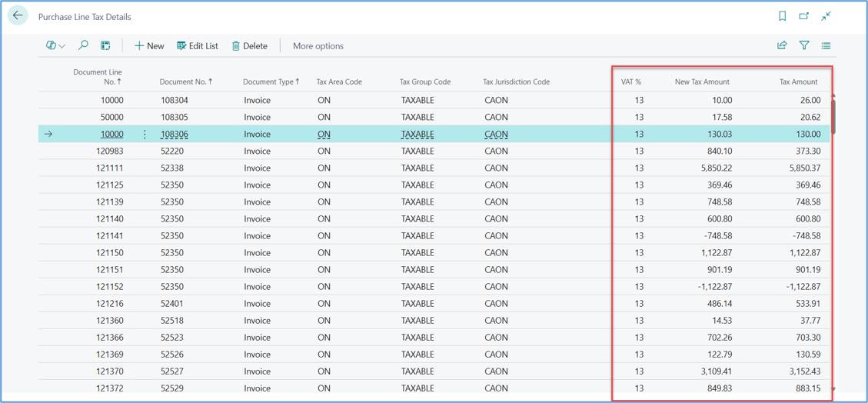Open the Copilot dropdown in the toolbar
This screenshot has height=403, width=868.
coord(55,46)
